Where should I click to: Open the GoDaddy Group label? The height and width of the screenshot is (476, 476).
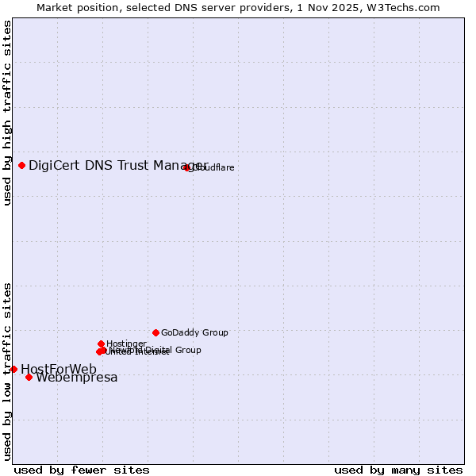coord(194,333)
